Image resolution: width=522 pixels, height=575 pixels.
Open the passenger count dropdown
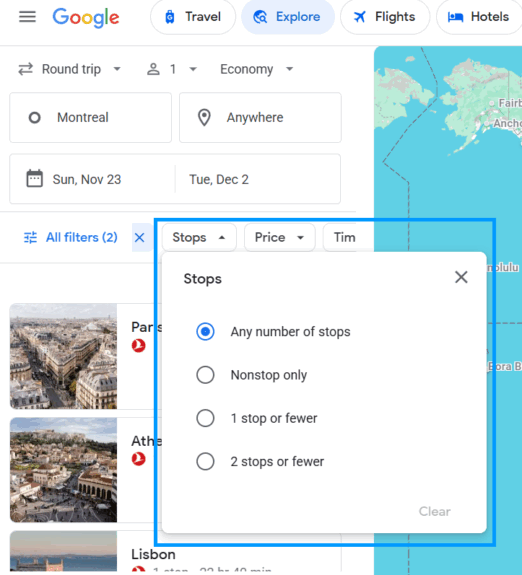point(172,69)
